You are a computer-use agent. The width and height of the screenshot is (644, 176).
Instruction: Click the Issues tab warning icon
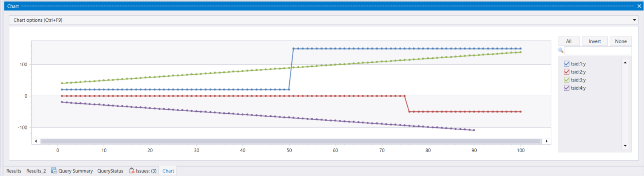[132, 170]
